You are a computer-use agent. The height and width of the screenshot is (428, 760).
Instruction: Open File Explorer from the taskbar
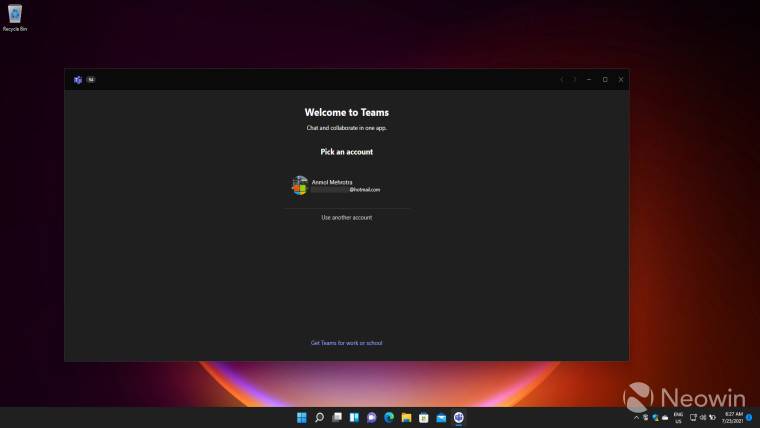[x=406, y=417]
